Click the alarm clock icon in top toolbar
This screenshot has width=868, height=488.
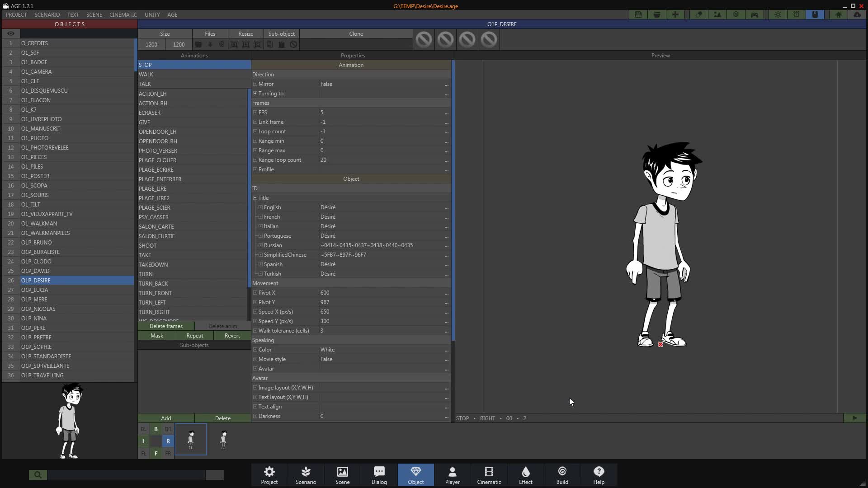point(797,14)
